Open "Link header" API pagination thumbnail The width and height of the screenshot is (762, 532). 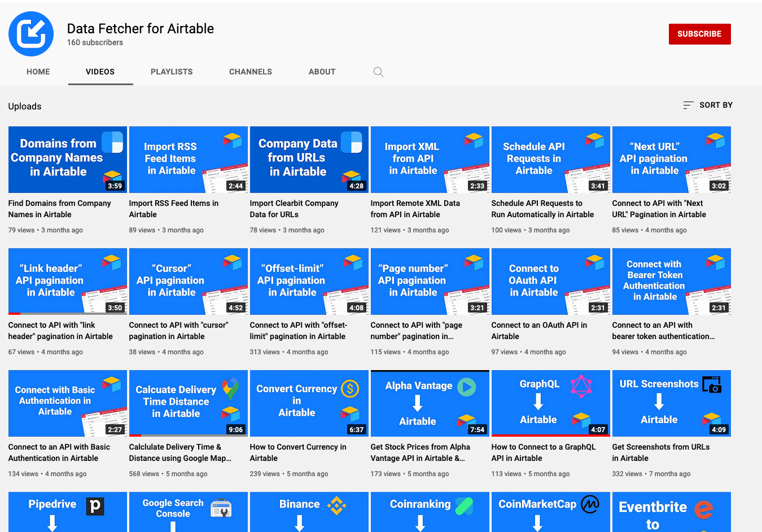(x=68, y=282)
